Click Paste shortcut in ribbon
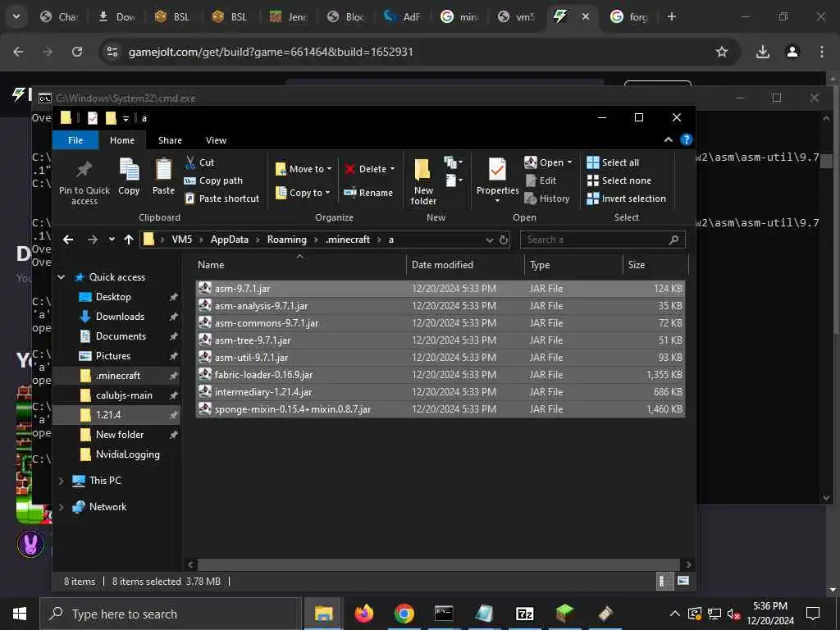 click(x=221, y=199)
